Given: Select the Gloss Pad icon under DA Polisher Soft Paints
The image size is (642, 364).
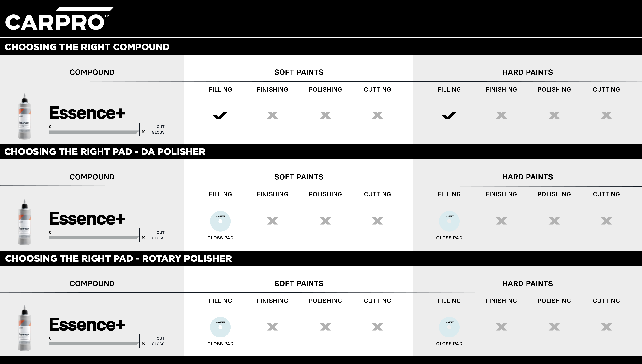Looking at the screenshot, I should point(220,221).
